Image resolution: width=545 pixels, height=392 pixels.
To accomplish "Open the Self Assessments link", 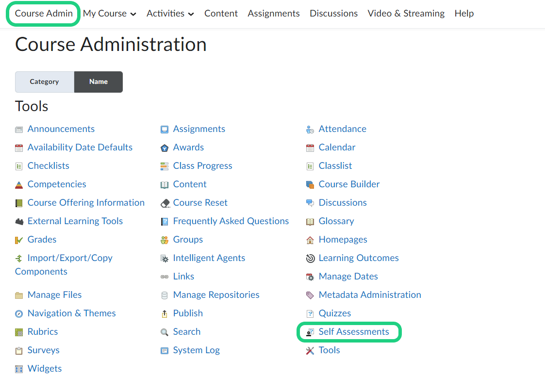I will [x=354, y=332].
